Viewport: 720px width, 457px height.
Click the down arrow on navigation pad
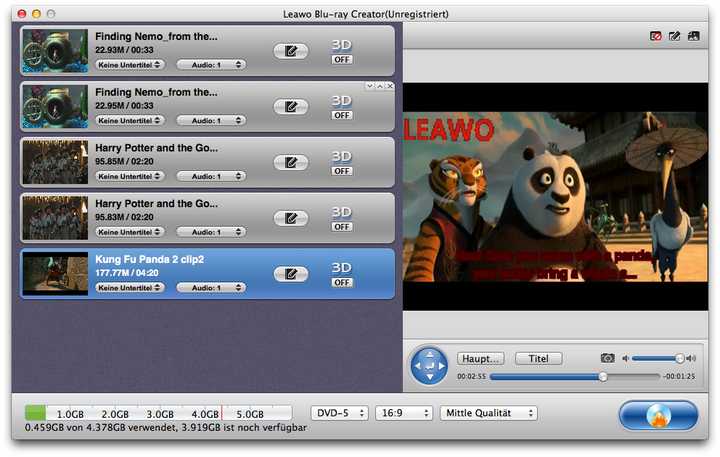click(429, 377)
